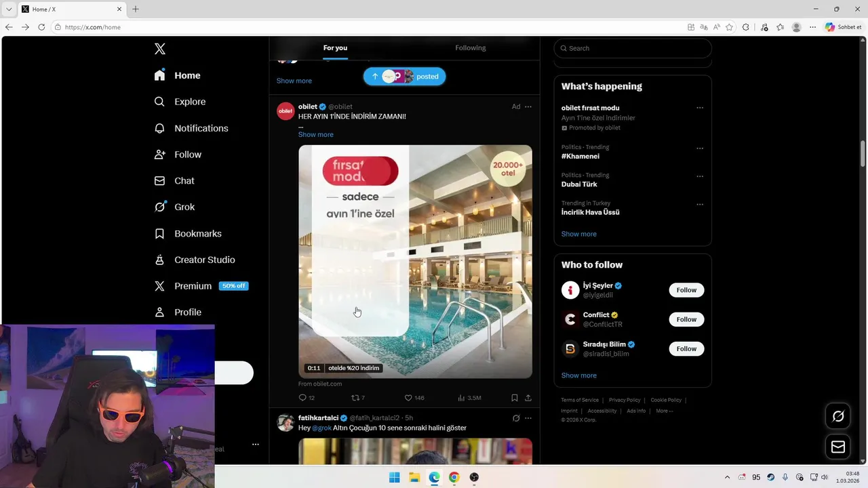
Task: Follow İyi Şeyler account
Action: click(686, 290)
